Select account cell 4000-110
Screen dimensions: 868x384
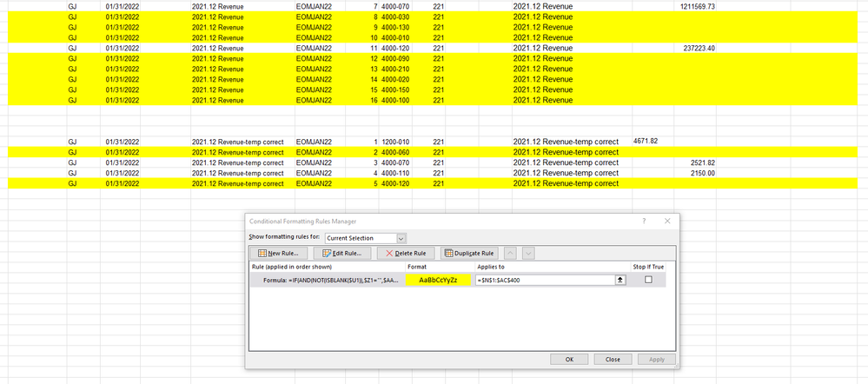(x=396, y=173)
